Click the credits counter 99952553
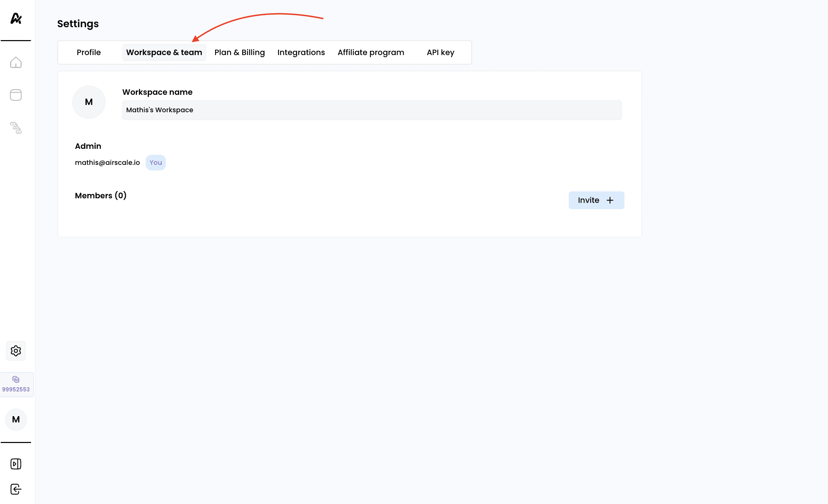This screenshot has width=828, height=504. [x=16, y=384]
